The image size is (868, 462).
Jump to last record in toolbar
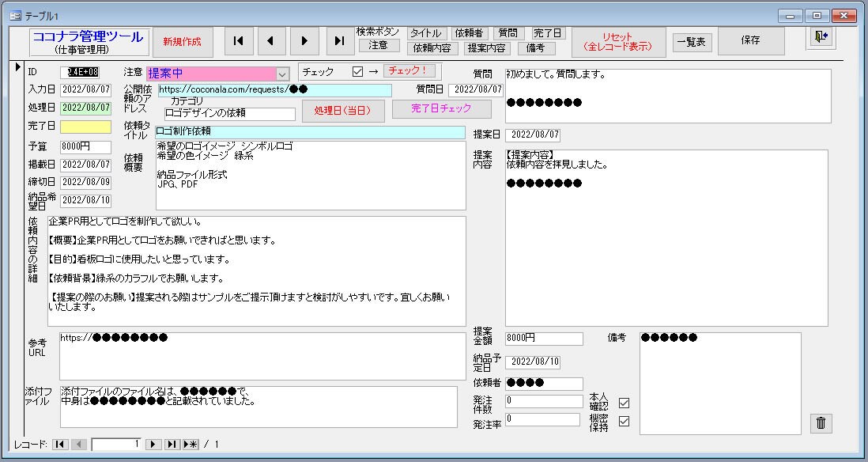point(340,41)
